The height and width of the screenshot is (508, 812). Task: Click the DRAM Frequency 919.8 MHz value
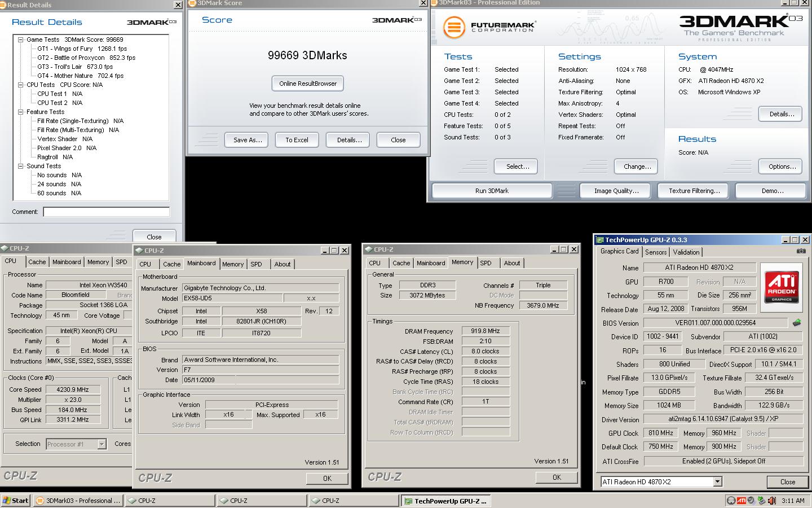click(486, 331)
